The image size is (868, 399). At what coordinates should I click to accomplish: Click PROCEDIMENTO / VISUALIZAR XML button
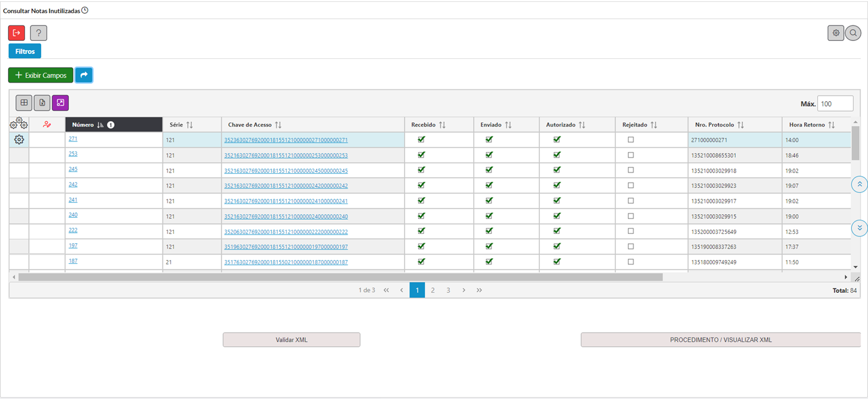pyautogui.click(x=721, y=340)
